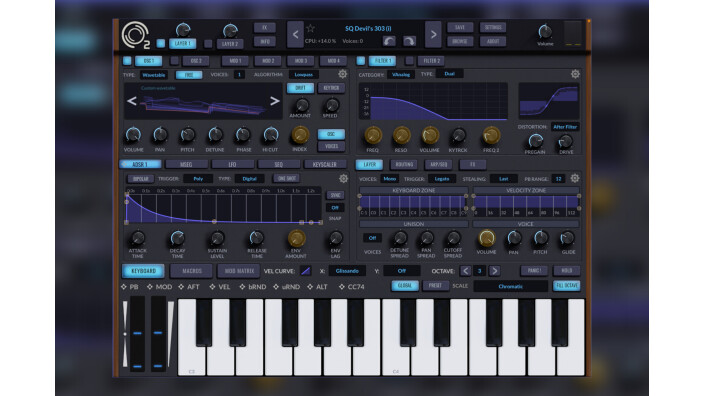Image resolution: width=704 pixels, height=396 pixels.
Task: Open the SETTINGS button
Action: point(493,27)
